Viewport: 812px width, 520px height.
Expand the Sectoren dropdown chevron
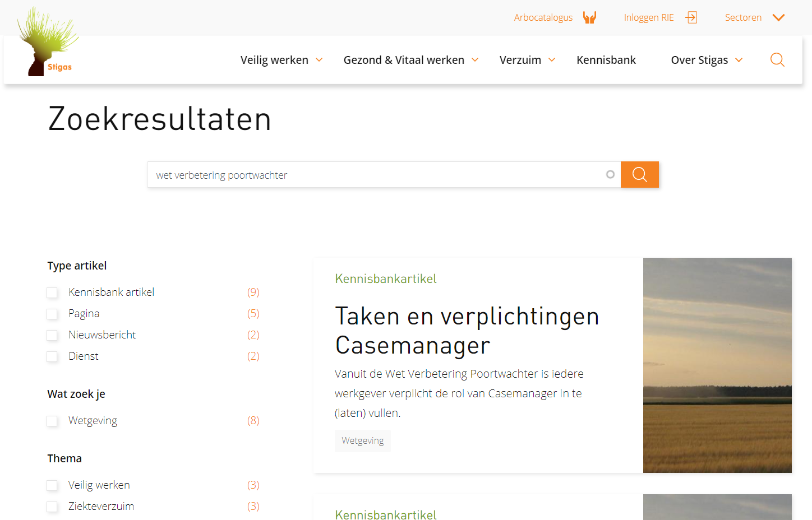(778, 17)
